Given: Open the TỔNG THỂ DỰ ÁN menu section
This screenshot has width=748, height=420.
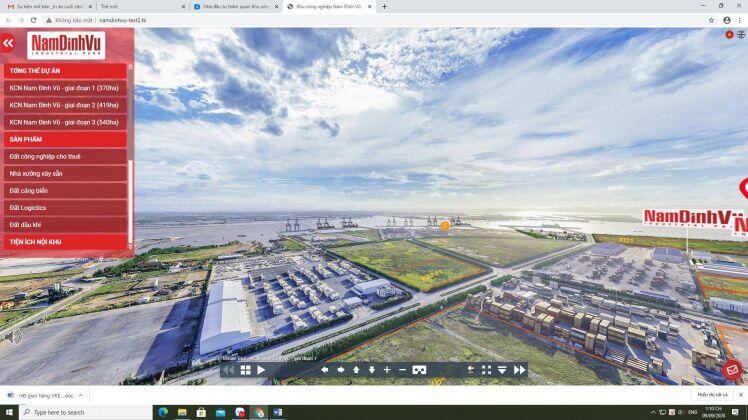Looking at the screenshot, I should click(x=65, y=71).
